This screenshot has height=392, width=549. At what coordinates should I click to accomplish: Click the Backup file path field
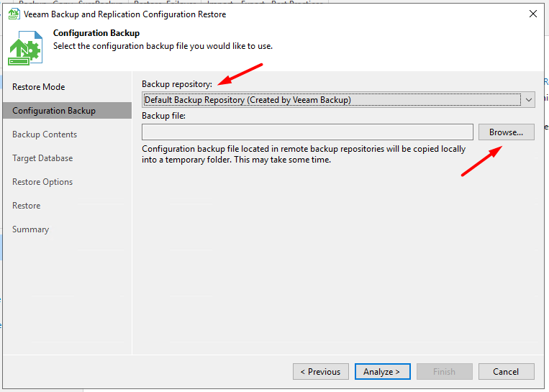pyautogui.click(x=307, y=132)
